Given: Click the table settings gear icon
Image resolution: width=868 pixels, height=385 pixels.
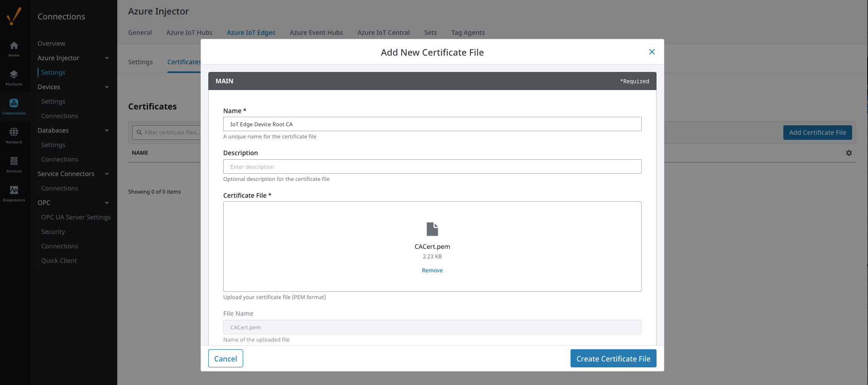Looking at the screenshot, I should [x=849, y=153].
